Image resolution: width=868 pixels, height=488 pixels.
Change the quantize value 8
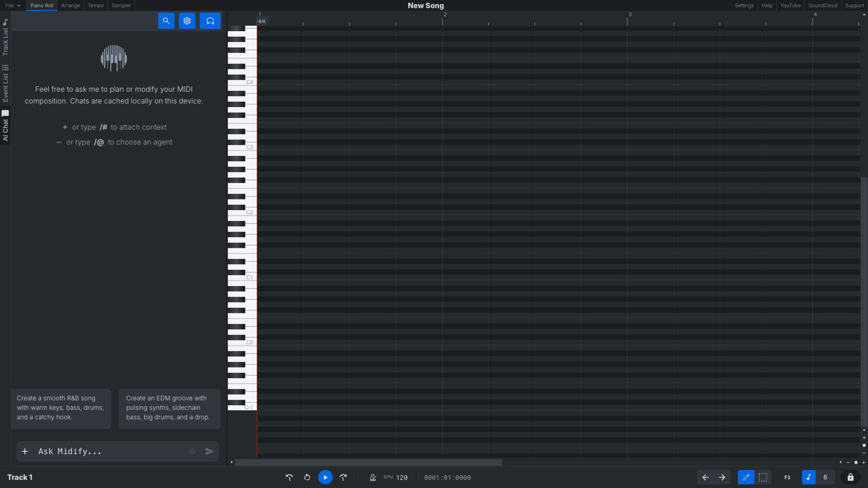coord(825,477)
